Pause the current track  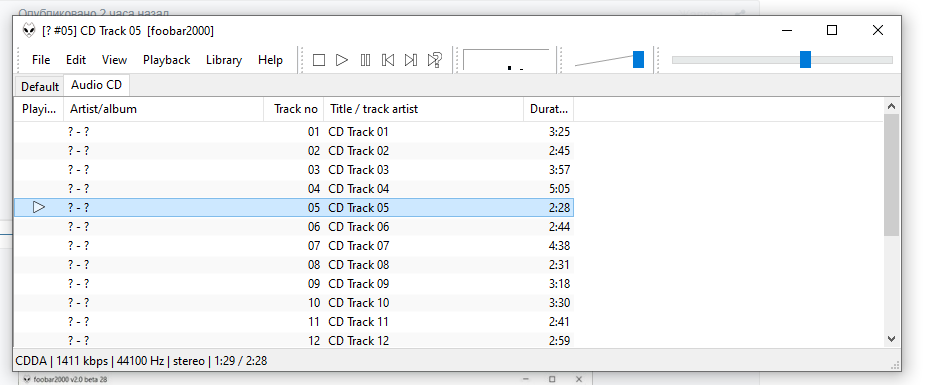365,60
